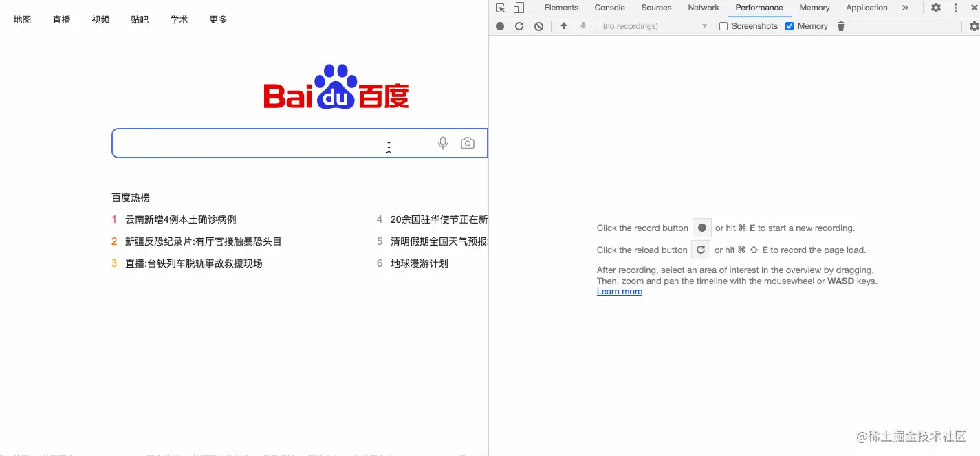
Task: Click the save profile download icon
Action: point(583,26)
